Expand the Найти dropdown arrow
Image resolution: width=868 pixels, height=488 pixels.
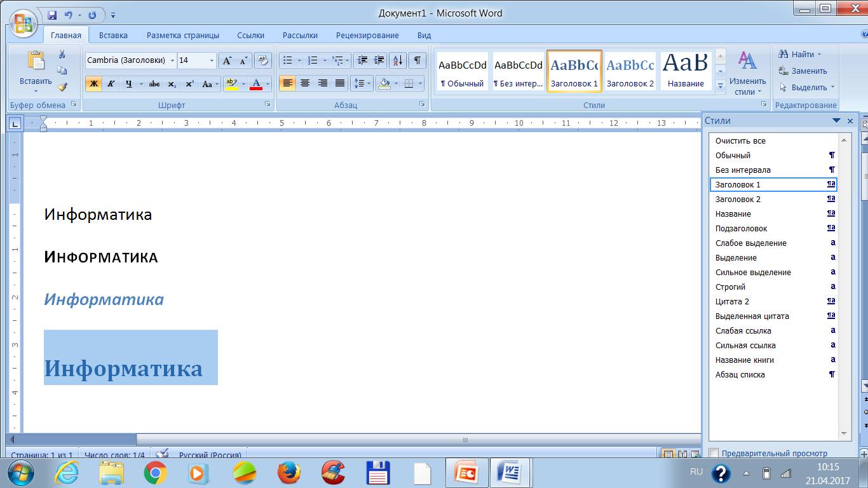click(819, 55)
